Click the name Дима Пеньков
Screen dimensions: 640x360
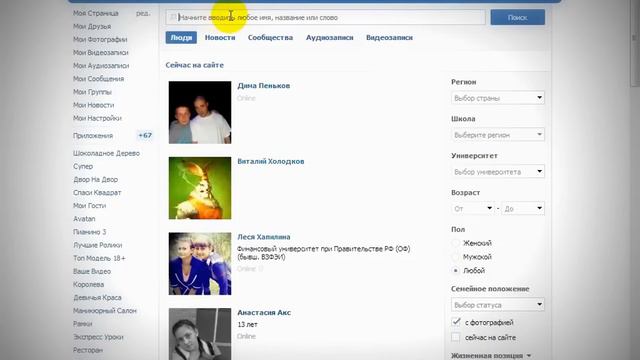264,86
